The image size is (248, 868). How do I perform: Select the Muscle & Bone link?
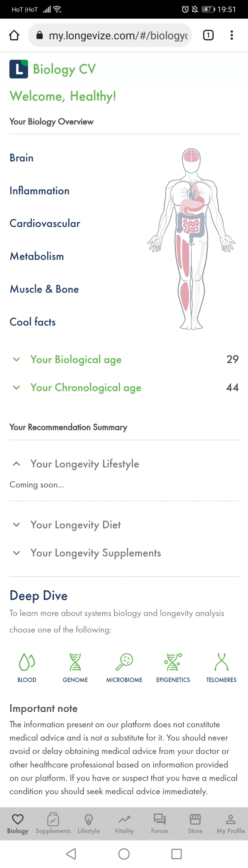(x=44, y=289)
